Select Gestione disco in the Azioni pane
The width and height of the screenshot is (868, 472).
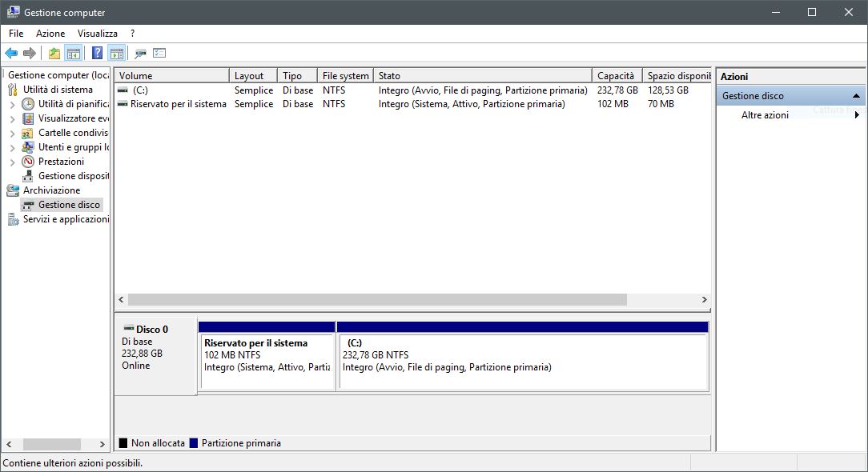click(790, 96)
